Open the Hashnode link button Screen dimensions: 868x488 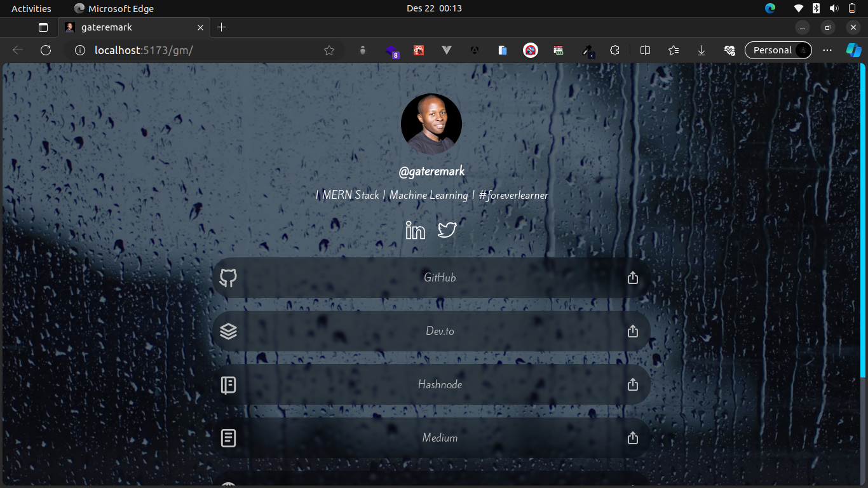(431, 384)
